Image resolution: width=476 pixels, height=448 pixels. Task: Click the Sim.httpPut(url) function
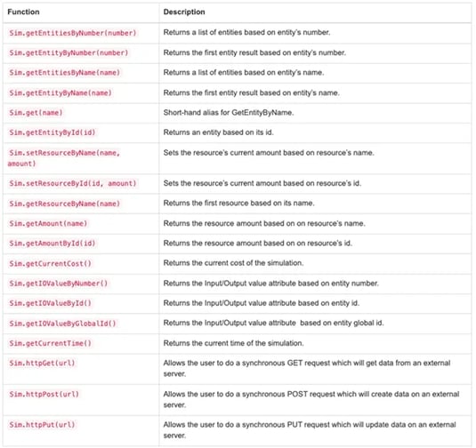pos(42,425)
